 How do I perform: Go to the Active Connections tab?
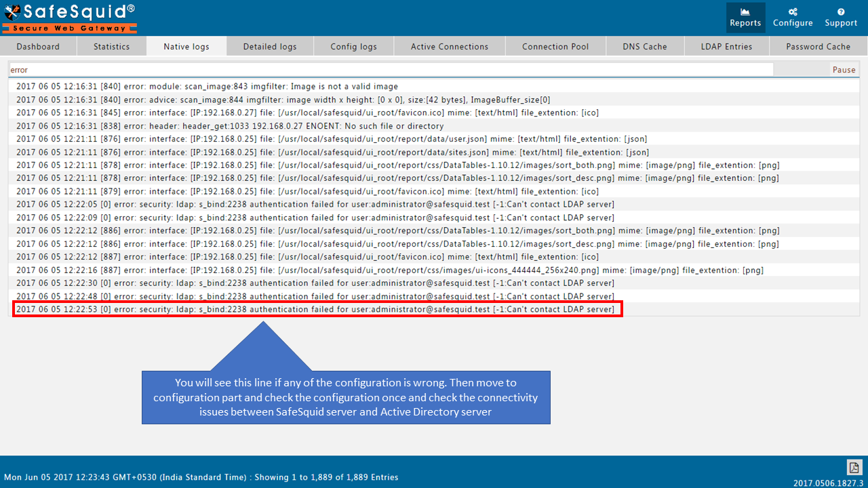click(x=450, y=47)
